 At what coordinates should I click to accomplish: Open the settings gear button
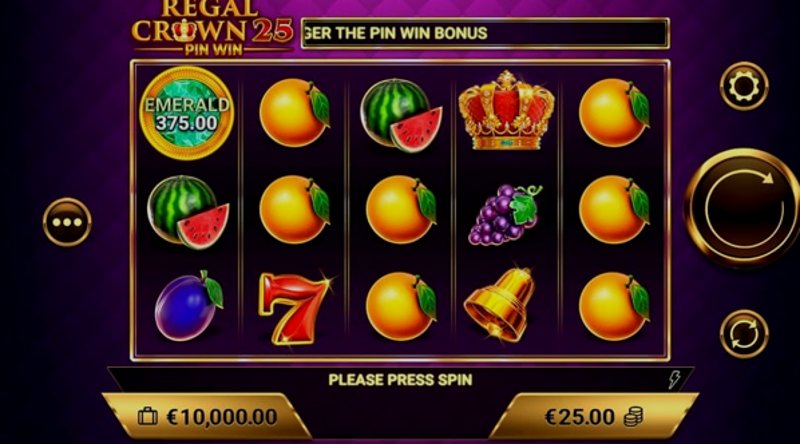point(743,86)
